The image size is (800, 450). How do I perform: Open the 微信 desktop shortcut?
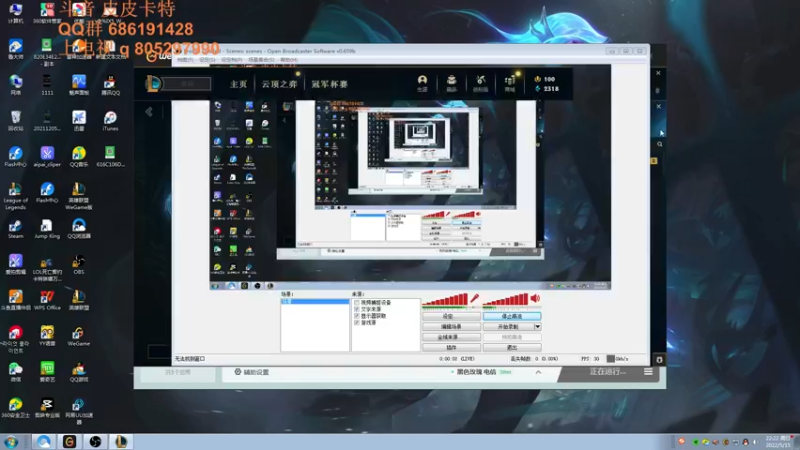15,372
